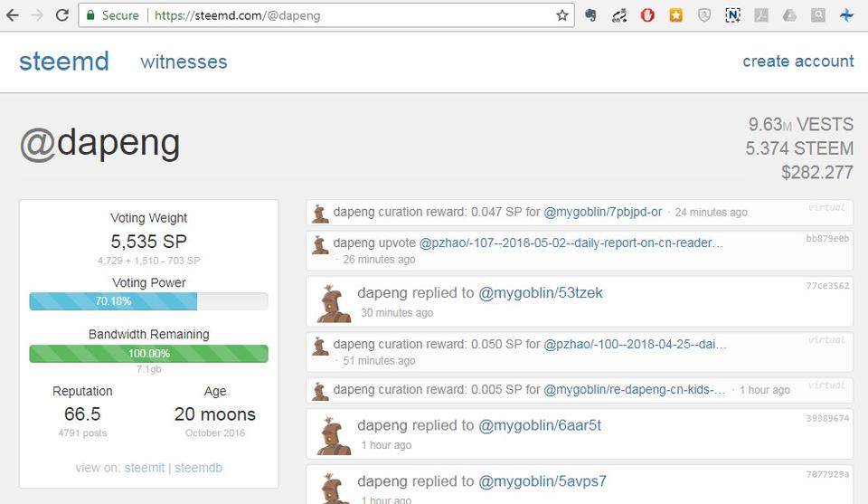Open the orange star bookmark extension
868x504 pixels.
point(676,15)
